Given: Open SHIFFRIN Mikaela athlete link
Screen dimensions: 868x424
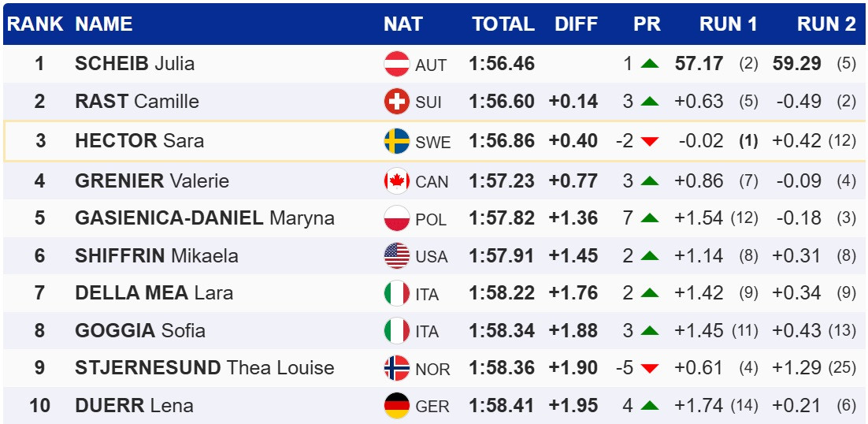Looking at the screenshot, I should 156,255.
